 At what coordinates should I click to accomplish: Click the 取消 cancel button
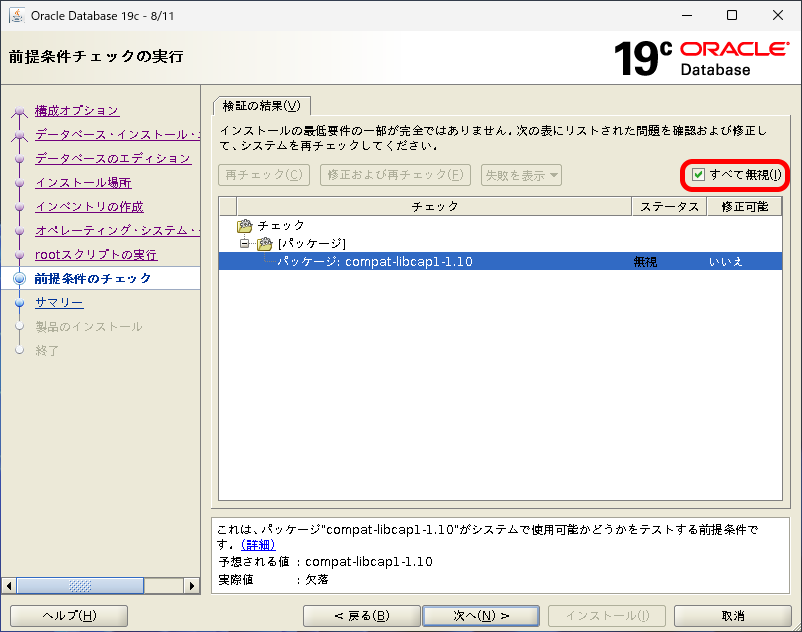[732, 616]
